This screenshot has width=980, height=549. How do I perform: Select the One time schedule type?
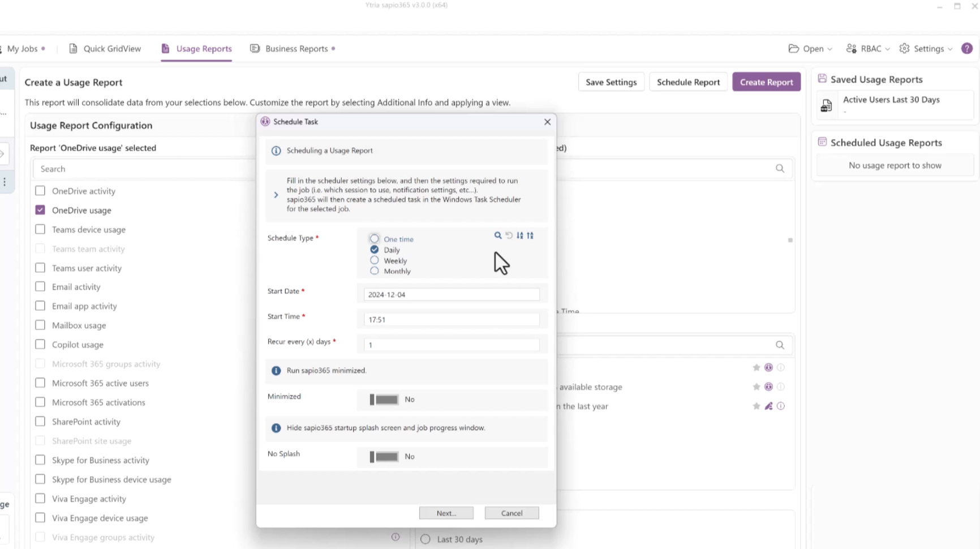coord(374,239)
